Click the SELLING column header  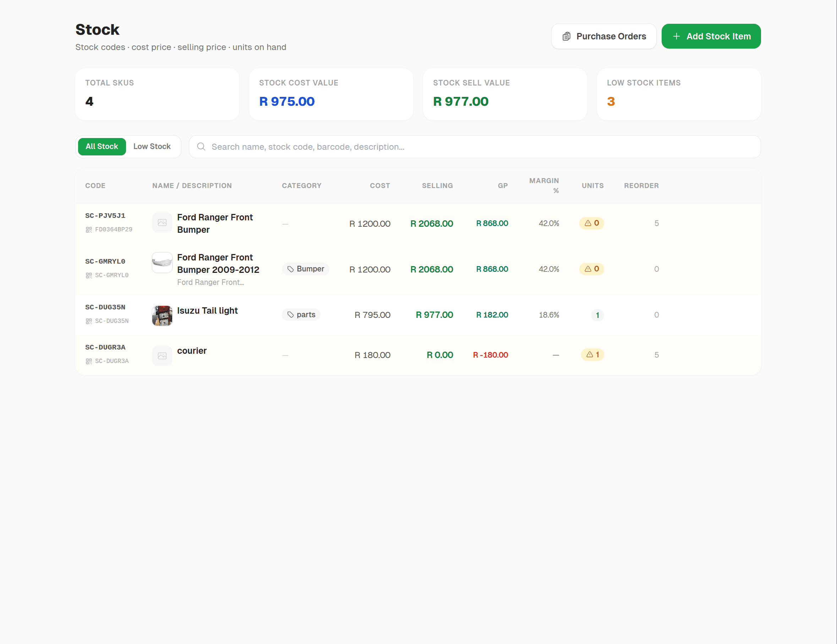click(437, 186)
